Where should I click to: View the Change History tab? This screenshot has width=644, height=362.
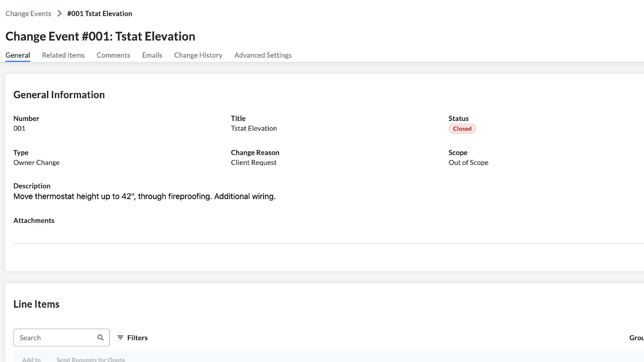[x=198, y=55]
